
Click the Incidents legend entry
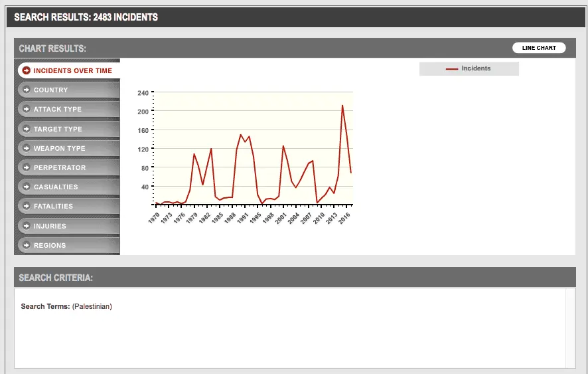476,68
